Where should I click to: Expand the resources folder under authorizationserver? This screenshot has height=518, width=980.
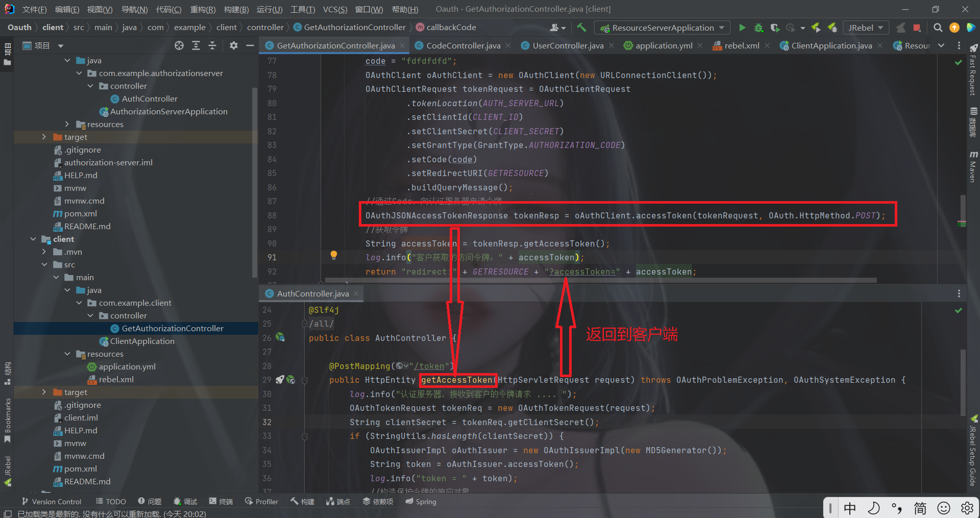coord(67,124)
